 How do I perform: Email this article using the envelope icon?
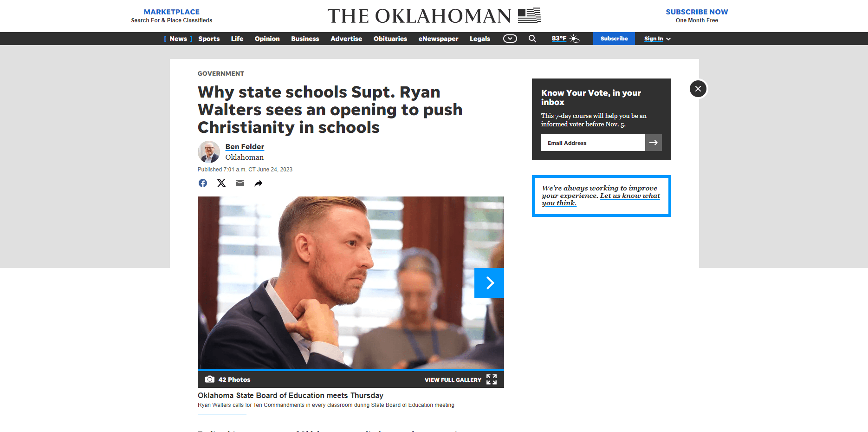tap(240, 183)
